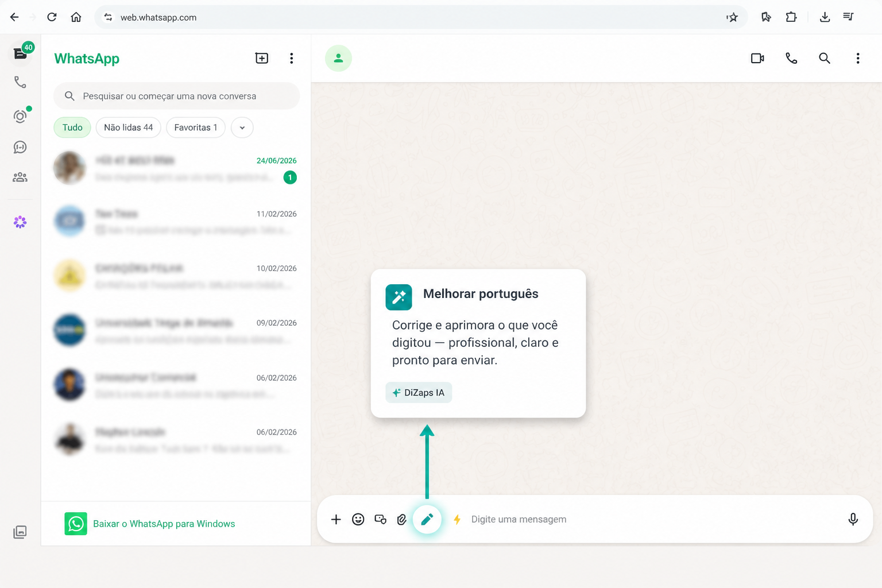Click the WhatsApp title text
Image resolution: width=882 pixels, height=588 pixels.
[87, 59]
